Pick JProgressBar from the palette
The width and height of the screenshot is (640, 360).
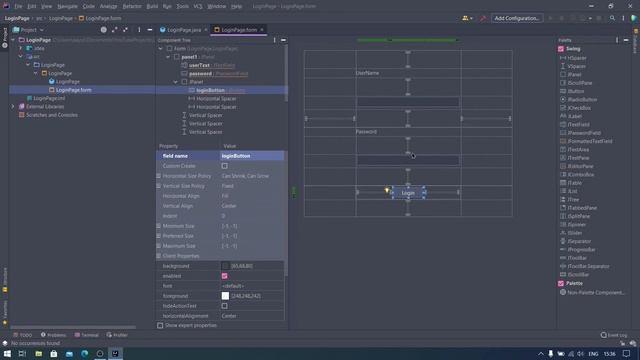[578, 249]
